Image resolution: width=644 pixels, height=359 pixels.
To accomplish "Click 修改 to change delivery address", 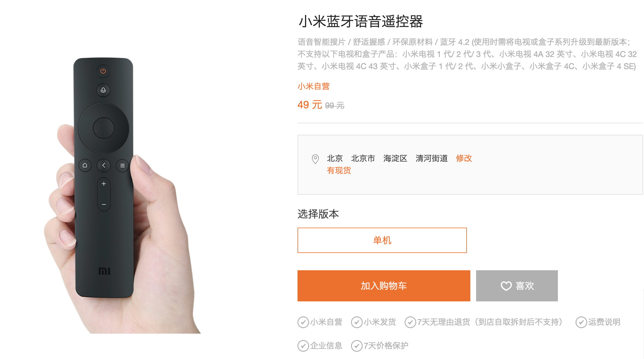I will [464, 158].
